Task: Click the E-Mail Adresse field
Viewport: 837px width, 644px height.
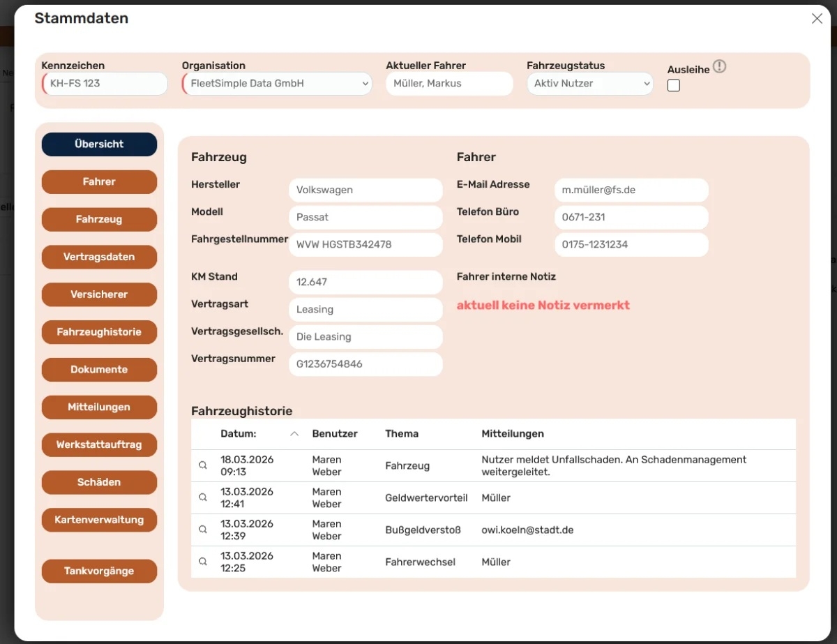Action: [x=631, y=190]
